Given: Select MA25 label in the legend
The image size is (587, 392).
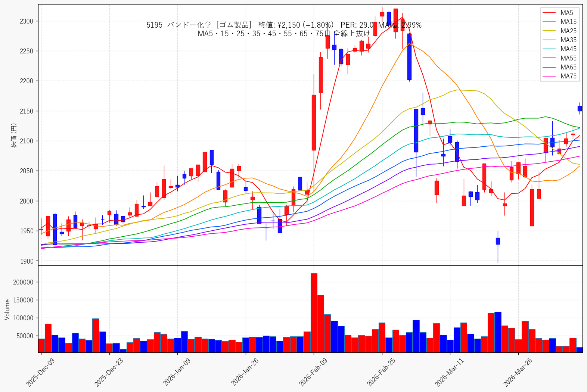Looking at the screenshot, I should pyautogui.click(x=568, y=31).
